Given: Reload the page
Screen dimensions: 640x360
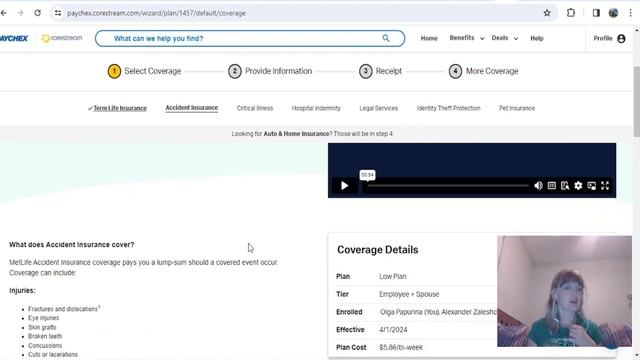Looking at the screenshot, I should (38, 13).
